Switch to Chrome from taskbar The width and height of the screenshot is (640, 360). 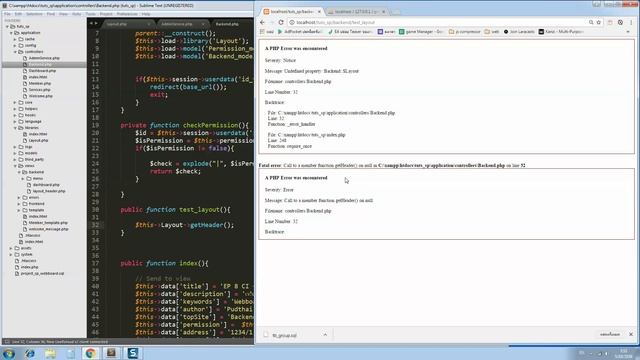pos(90,353)
